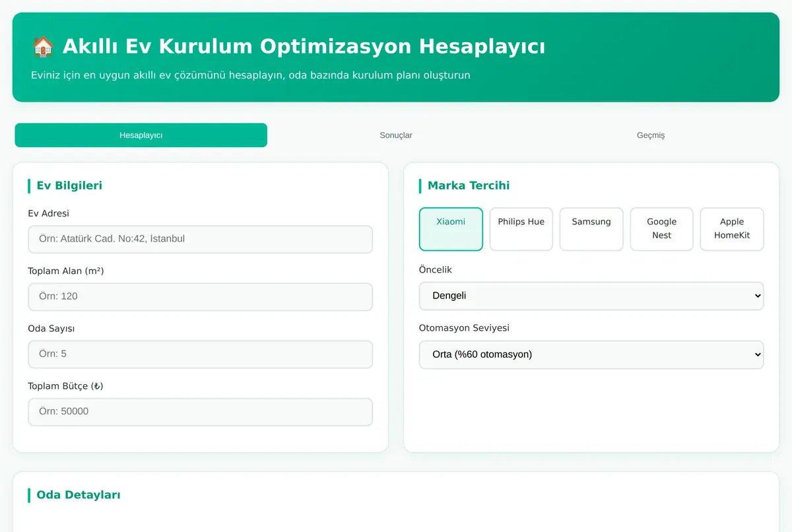
Task: Choose Google Nest brand option
Action: pyautogui.click(x=661, y=229)
